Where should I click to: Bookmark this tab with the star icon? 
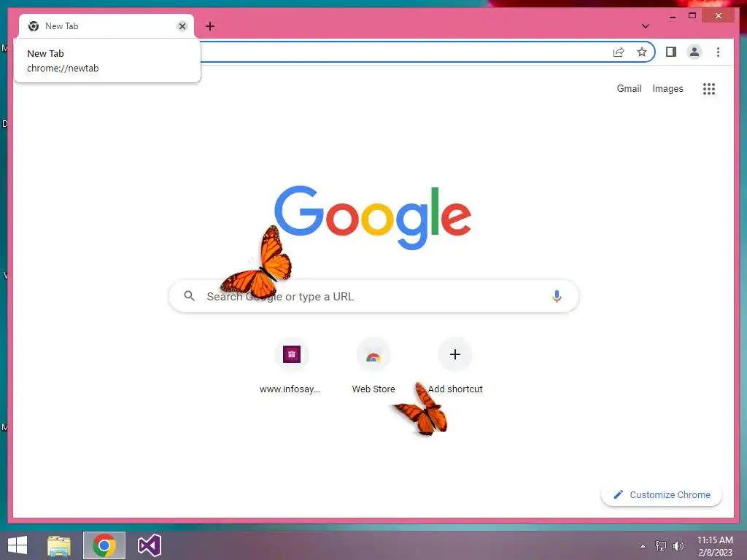click(642, 52)
